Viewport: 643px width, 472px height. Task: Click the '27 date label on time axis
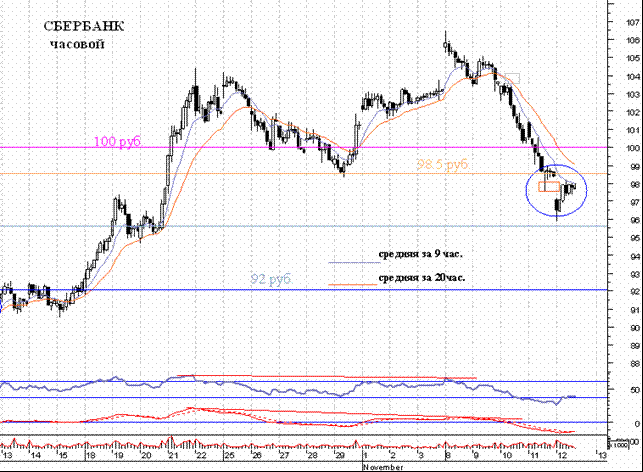284,455
